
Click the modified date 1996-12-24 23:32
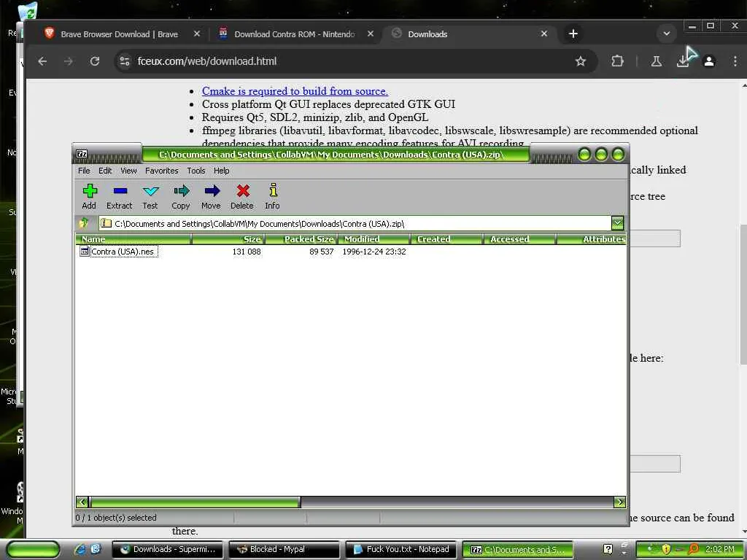374,252
